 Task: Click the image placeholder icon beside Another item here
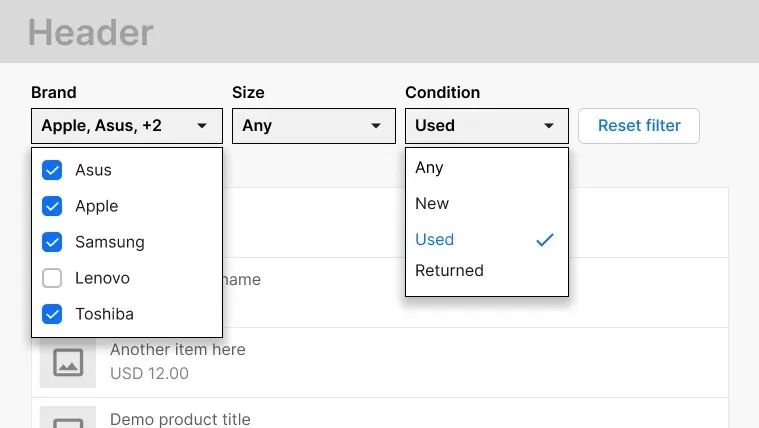click(x=68, y=362)
